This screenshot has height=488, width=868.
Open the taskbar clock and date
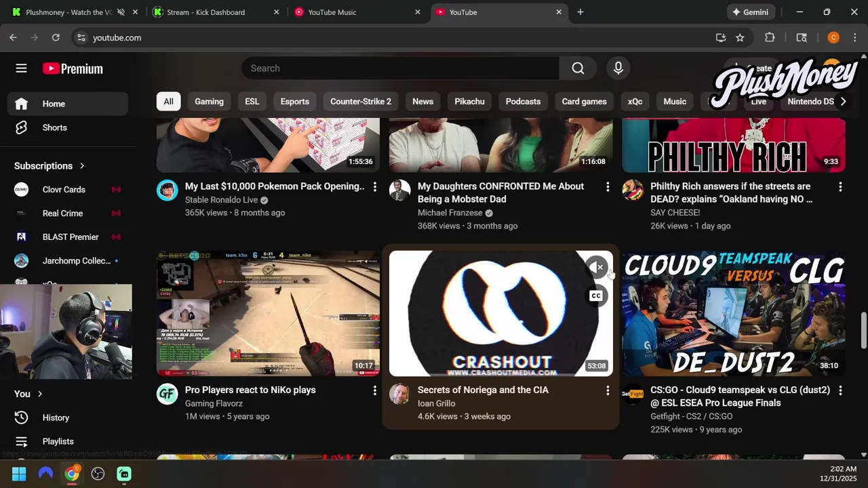(x=838, y=474)
